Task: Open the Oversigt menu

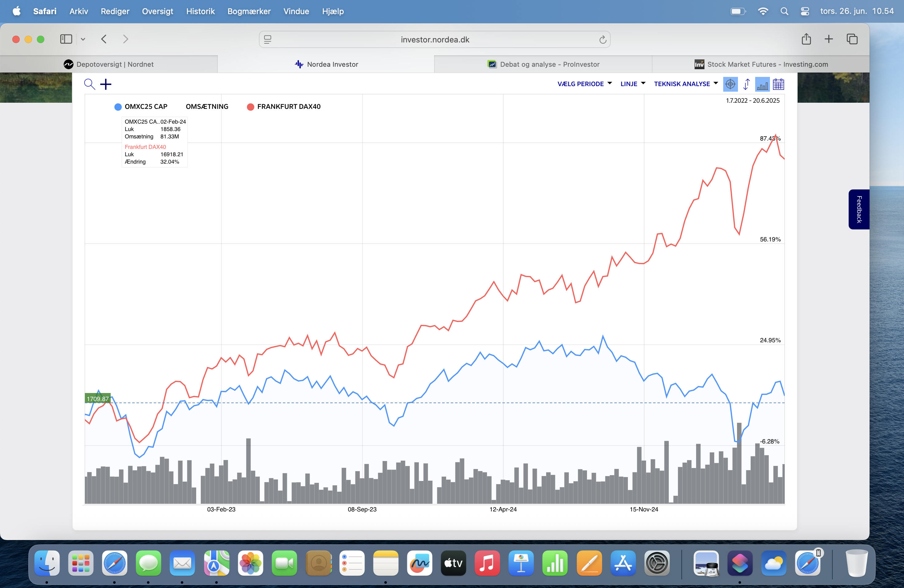Action: pyautogui.click(x=158, y=11)
